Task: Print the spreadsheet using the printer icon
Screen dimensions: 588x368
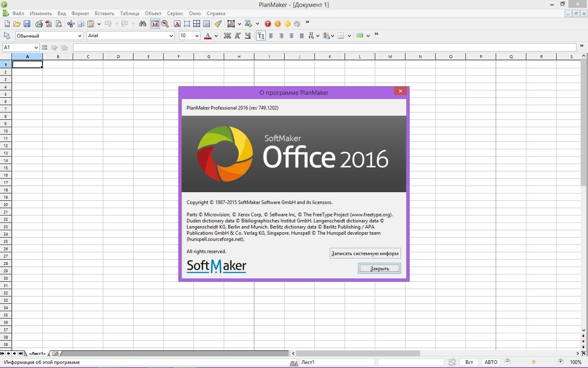Action: click(39, 24)
